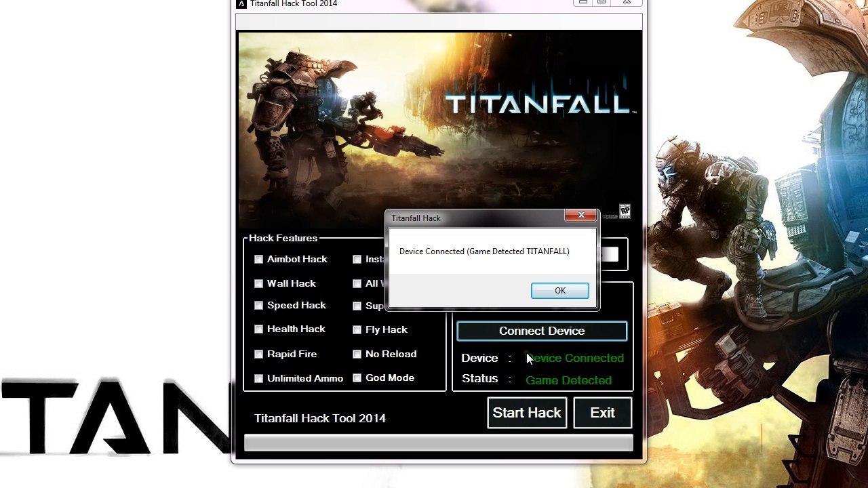This screenshot has width=868, height=488.
Task: Click the RP rating badge on the banner
Action: [x=625, y=211]
